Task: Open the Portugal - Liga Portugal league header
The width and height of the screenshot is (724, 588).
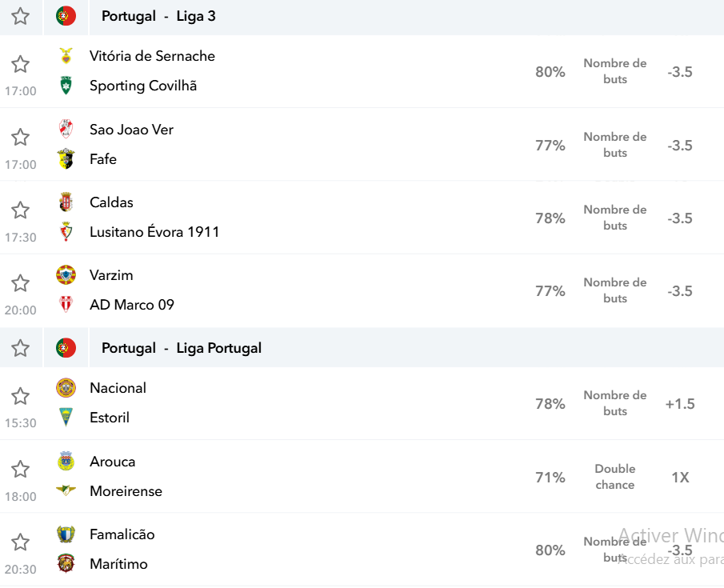Action: 182,348
